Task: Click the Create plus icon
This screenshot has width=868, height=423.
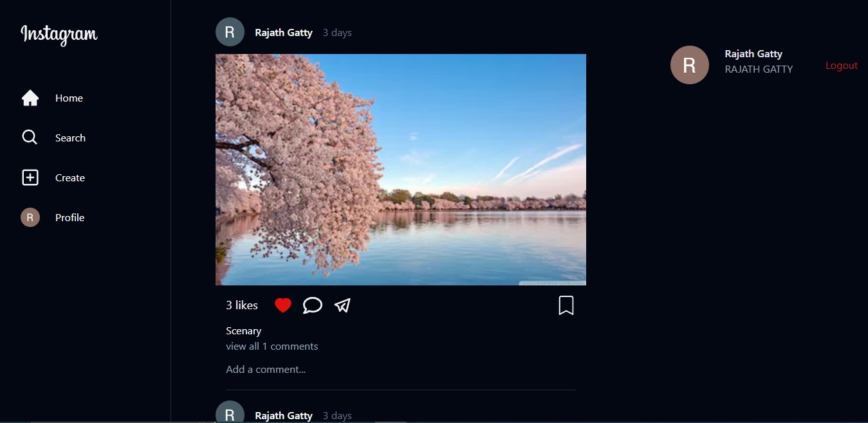Action: (x=30, y=177)
